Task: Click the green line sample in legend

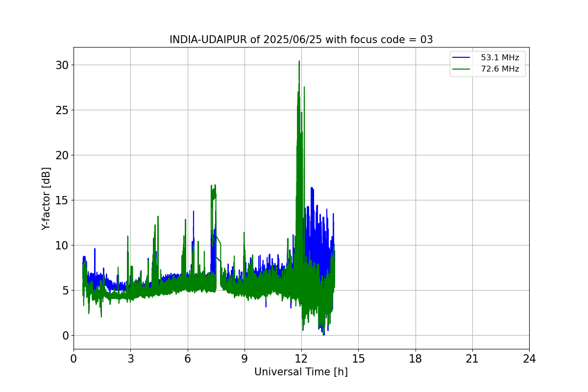Action: [x=461, y=69]
